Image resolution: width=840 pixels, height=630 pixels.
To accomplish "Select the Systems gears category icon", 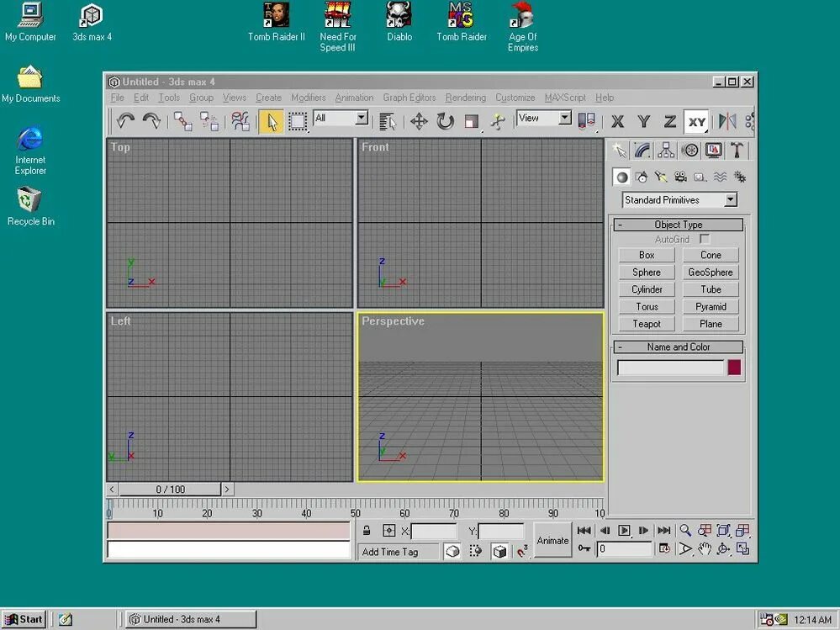I will point(740,177).
